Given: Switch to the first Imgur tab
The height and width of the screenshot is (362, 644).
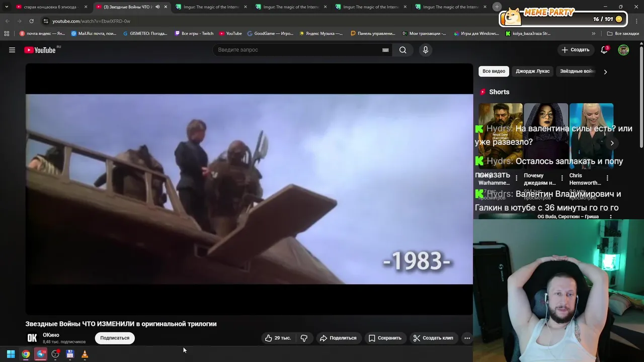Looking at the screenshot, I should click(211, 7).
